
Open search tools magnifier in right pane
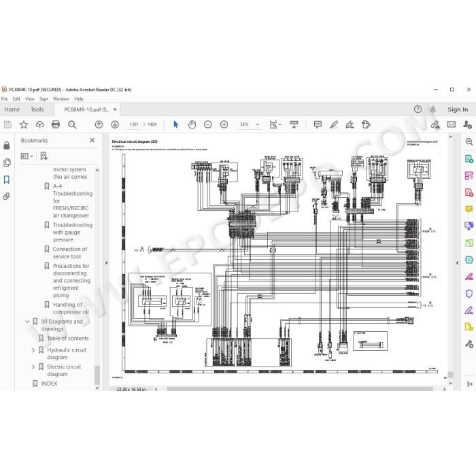pyautogui.click(x=469, y=141)
